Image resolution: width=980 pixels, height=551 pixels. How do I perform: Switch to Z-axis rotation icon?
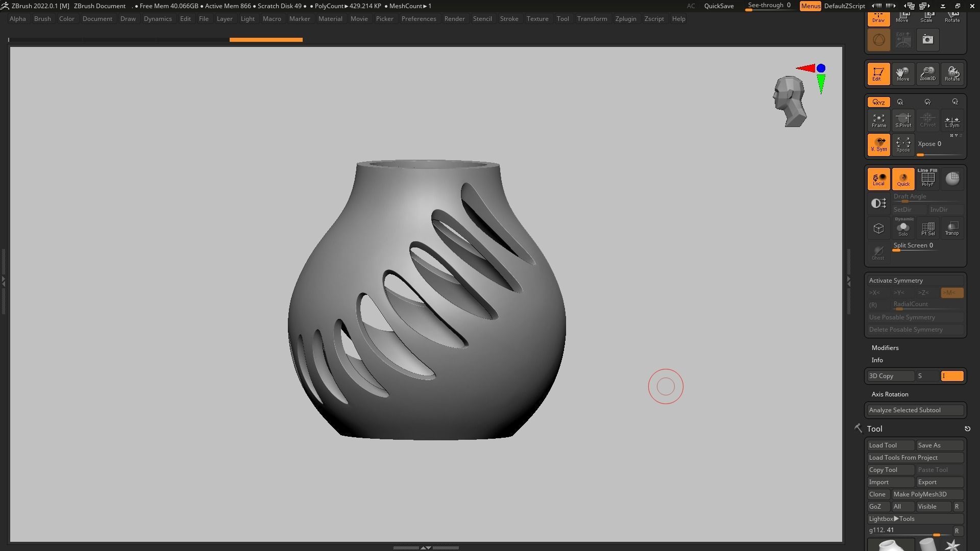pos(955,102)
